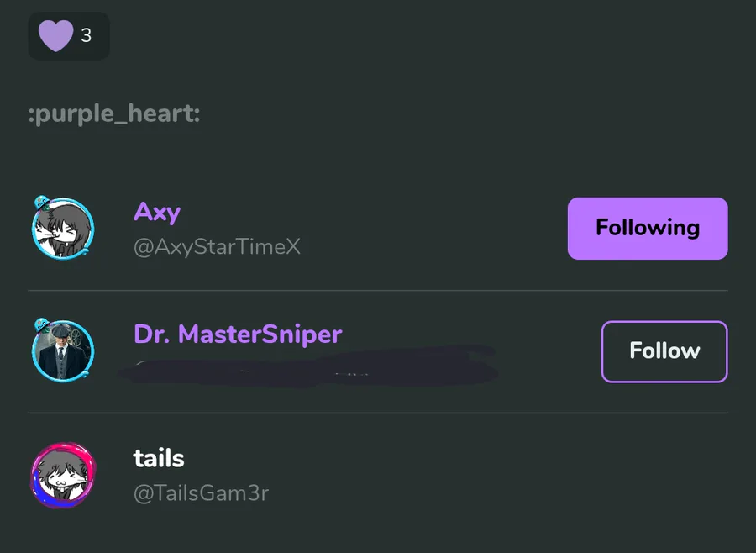Screen dimensions: 756x553
Task: Open the Dr. MasterSniper name link
Action: pos(238,334)
